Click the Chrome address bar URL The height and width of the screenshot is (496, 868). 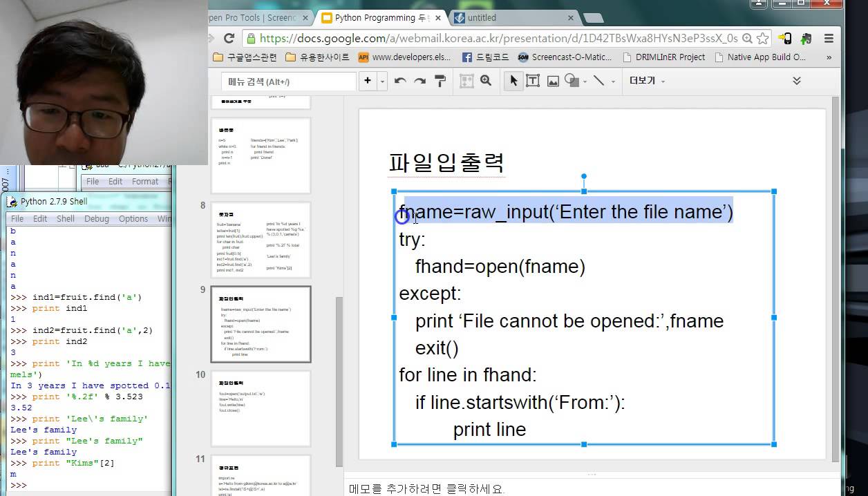pos(498,38)
